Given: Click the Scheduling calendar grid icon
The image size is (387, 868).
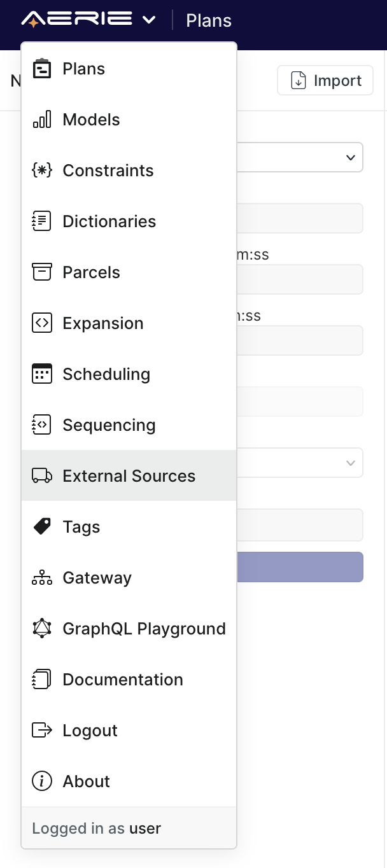Looking at the screenshot, I should (x=41, y=374).
